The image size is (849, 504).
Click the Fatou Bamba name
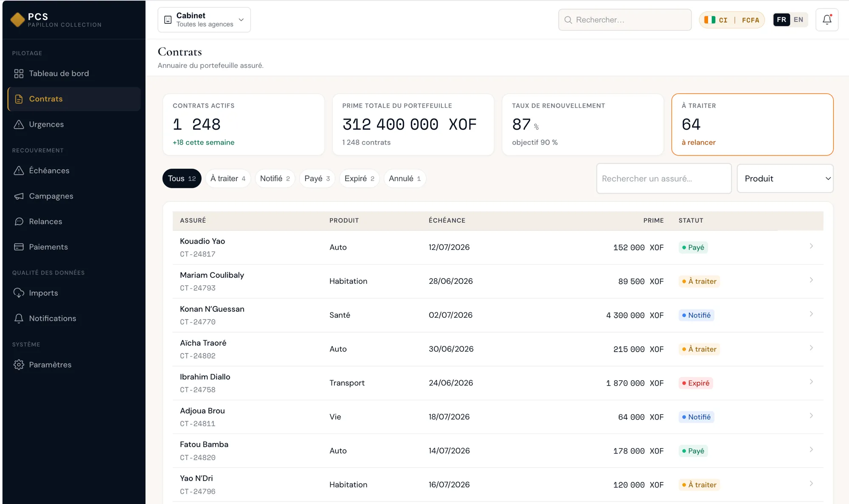(204, 444)
